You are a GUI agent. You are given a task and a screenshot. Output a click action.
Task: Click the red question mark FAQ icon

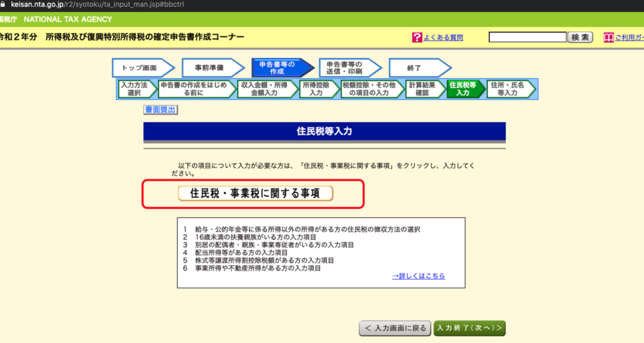pyautogui.click(x=417, y=37)
